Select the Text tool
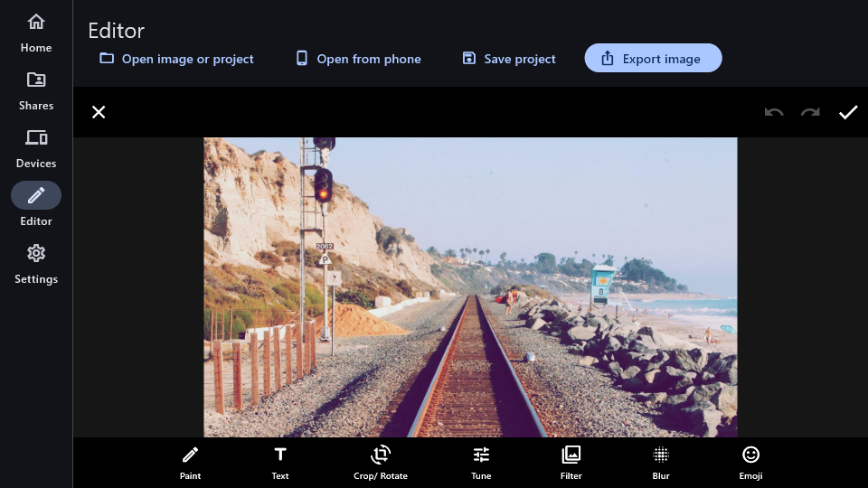The image size is (868, 488). [x=280, y=463]
